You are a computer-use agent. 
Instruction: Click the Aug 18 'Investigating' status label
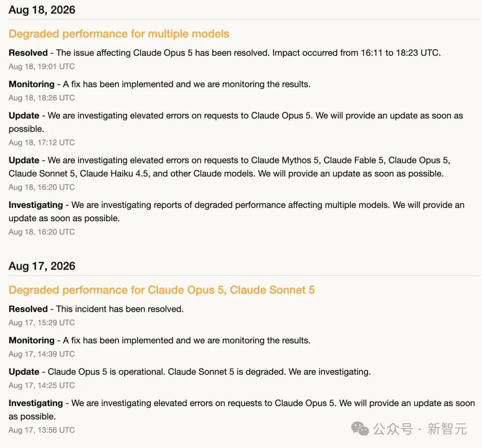pyautogui.click(x=36, y=205)
